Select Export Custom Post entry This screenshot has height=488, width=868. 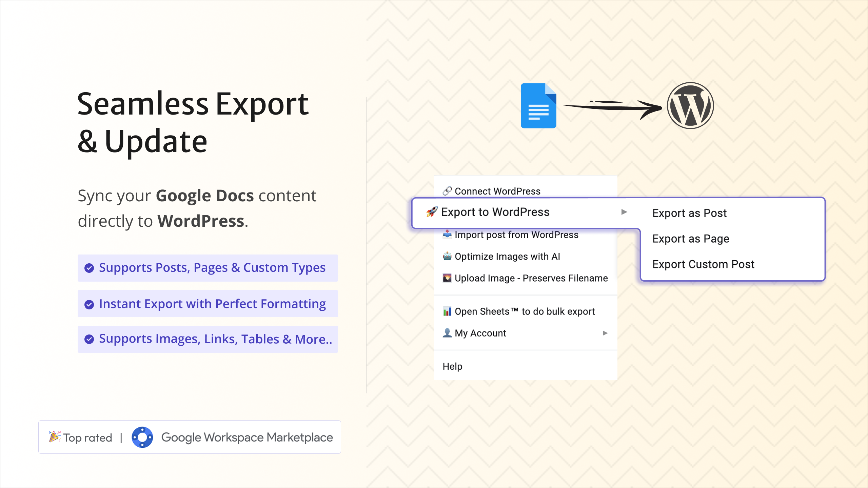click(x=703, y=264)
